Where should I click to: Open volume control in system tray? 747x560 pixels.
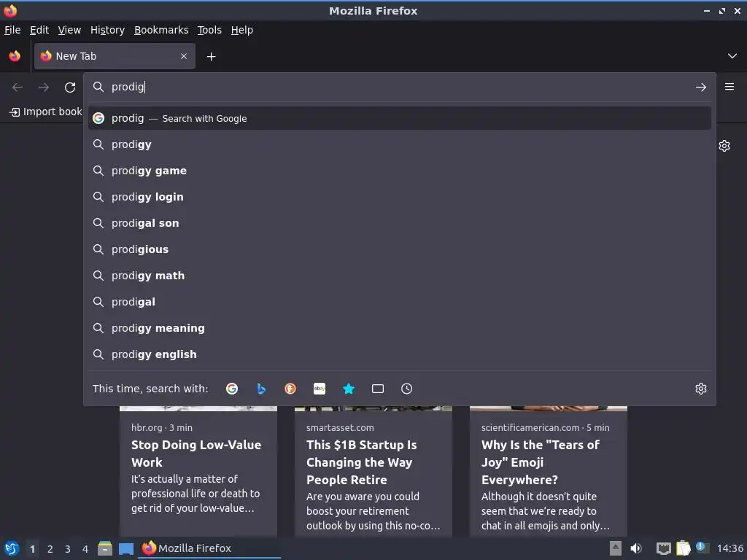[636, 548]
